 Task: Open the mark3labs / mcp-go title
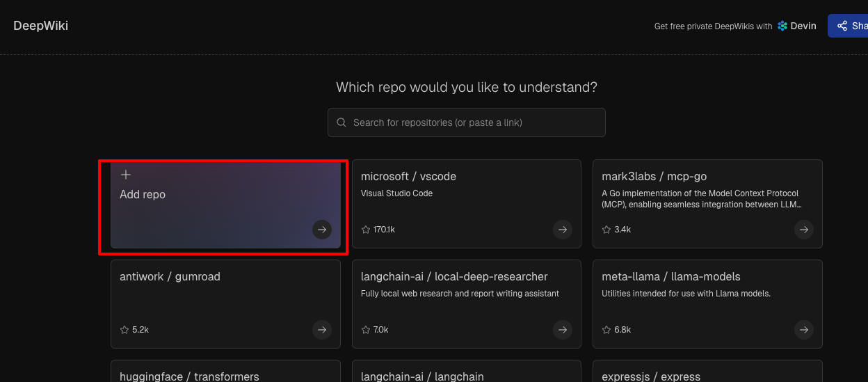(x=654, y=177)
